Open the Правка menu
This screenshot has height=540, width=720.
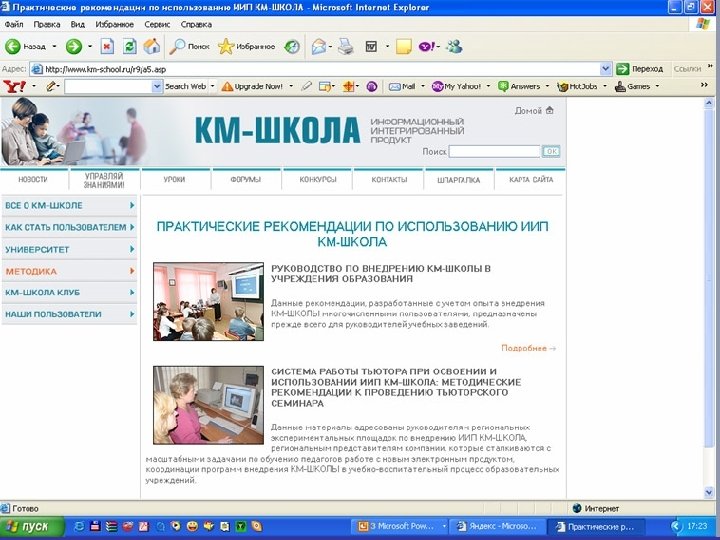coord(47,24)
